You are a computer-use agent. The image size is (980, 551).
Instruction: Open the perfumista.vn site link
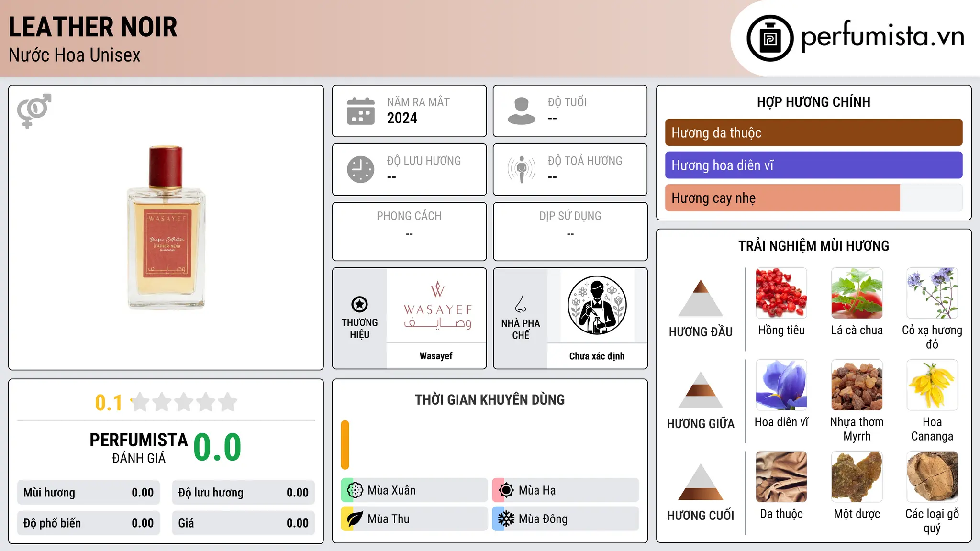pyautogui.click(x=883, y=36)
